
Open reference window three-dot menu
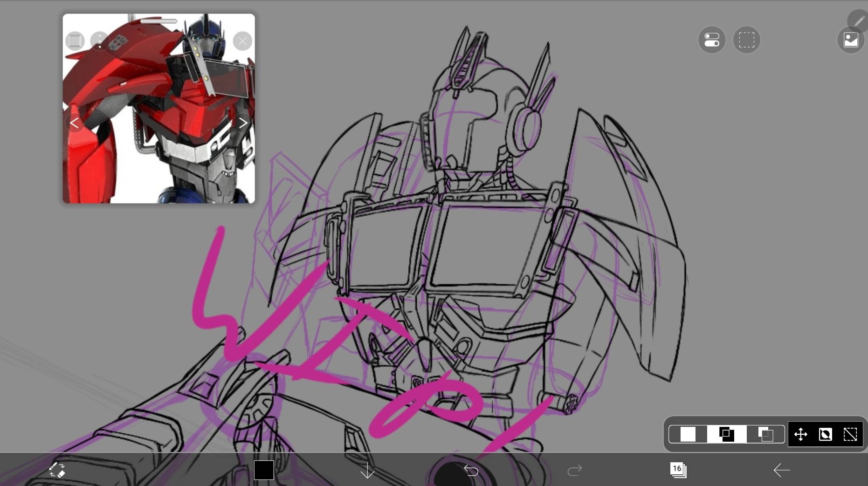pyautogui.click(x=99, y=41)
